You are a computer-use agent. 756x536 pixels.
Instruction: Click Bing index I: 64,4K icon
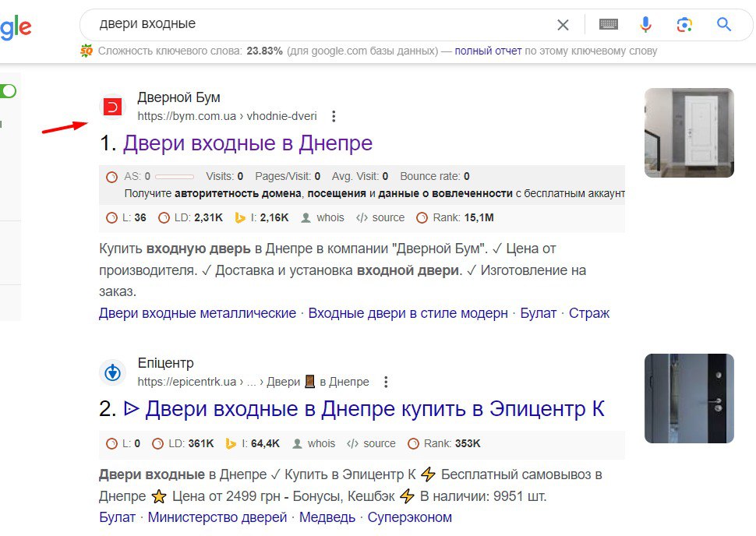[231, 444]
